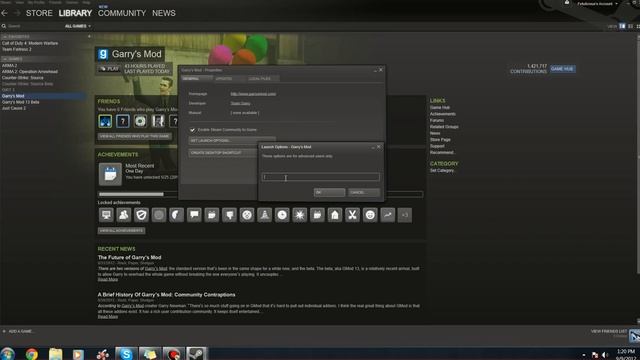Open the Store Page link
This screenshot has width=640, height=360.
tap(440, 140)
